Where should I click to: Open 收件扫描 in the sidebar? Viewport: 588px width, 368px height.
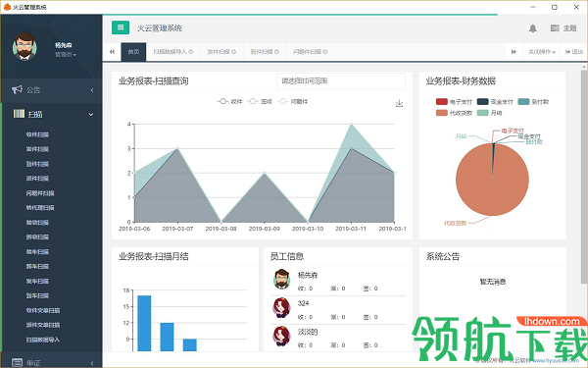pos(37,134)
